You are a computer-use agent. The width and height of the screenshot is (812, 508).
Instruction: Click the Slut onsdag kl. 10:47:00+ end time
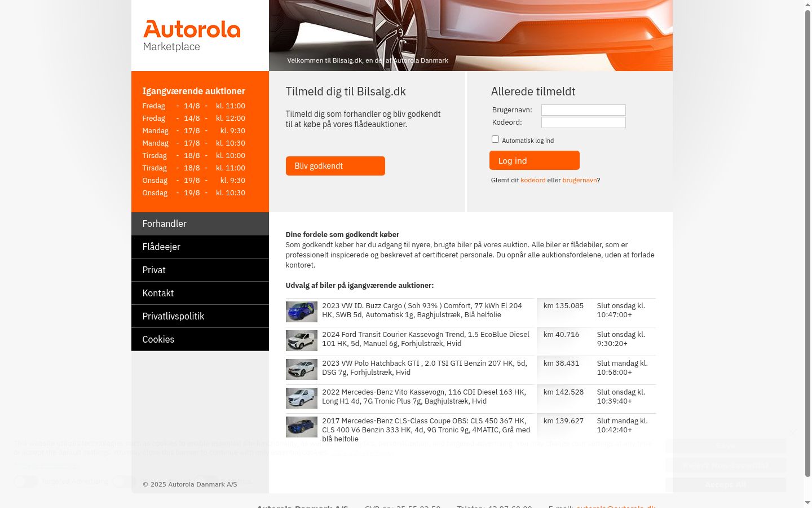pyautogui.click(x=621, y=310)
